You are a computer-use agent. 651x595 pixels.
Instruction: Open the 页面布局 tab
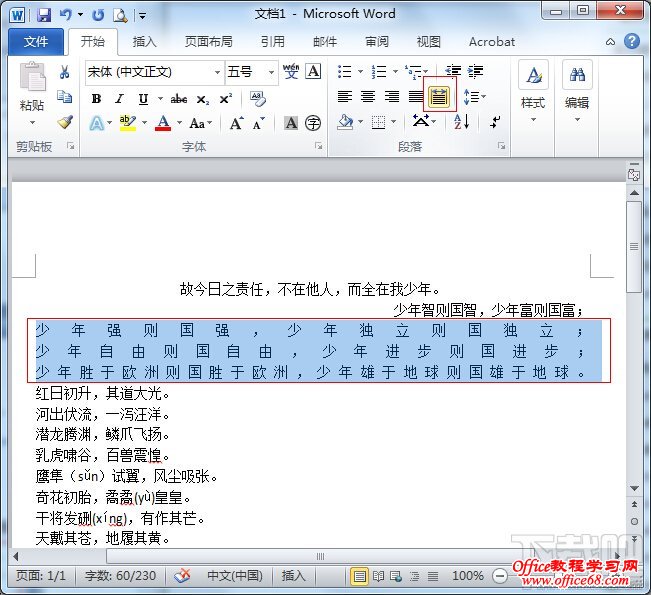(x=208, y=42)
